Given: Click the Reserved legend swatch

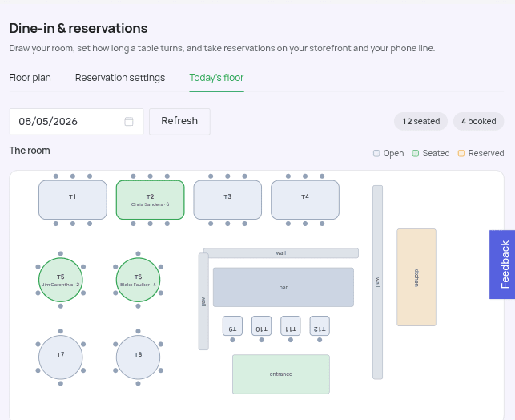Looking at the screenshot, I should pyautogui.click(x=461, y=153).
